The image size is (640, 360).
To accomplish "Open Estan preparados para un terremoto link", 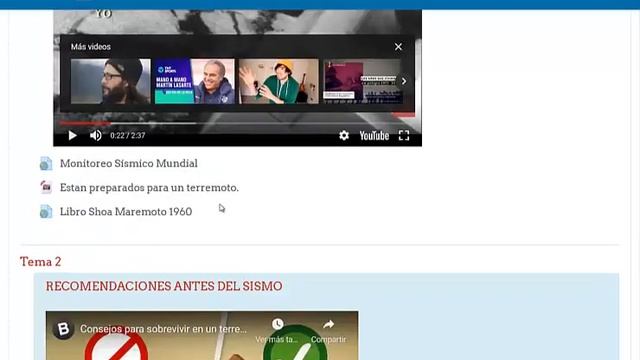I will tap(149, 188).
